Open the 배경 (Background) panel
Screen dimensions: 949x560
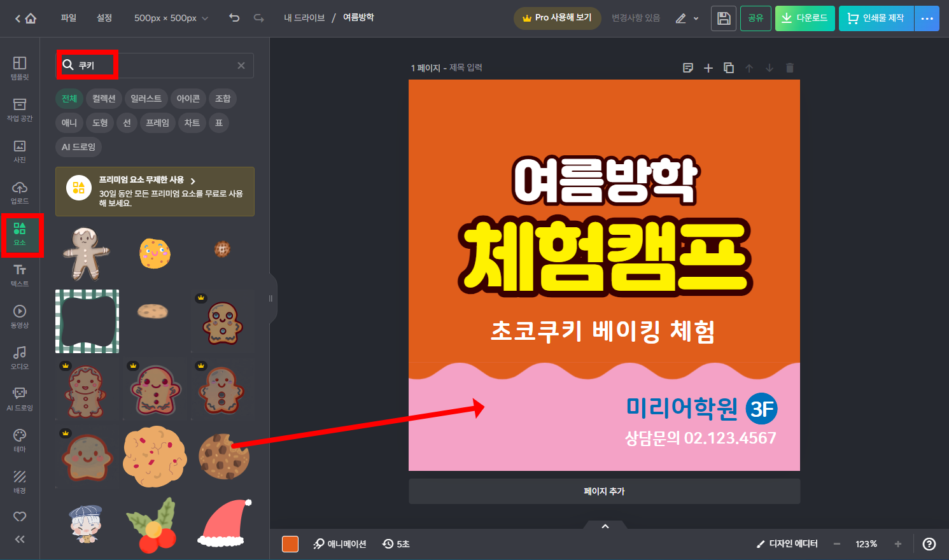point(19,482)
